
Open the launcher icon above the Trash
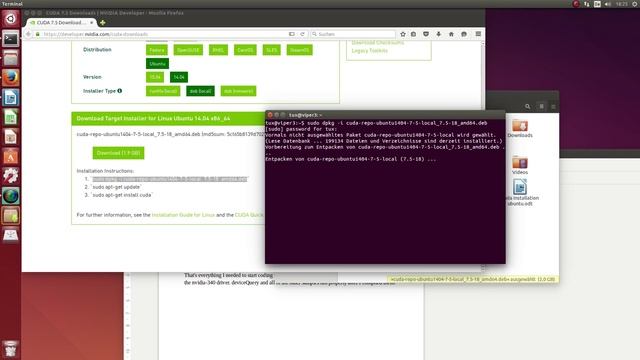(x=10, y=235)
